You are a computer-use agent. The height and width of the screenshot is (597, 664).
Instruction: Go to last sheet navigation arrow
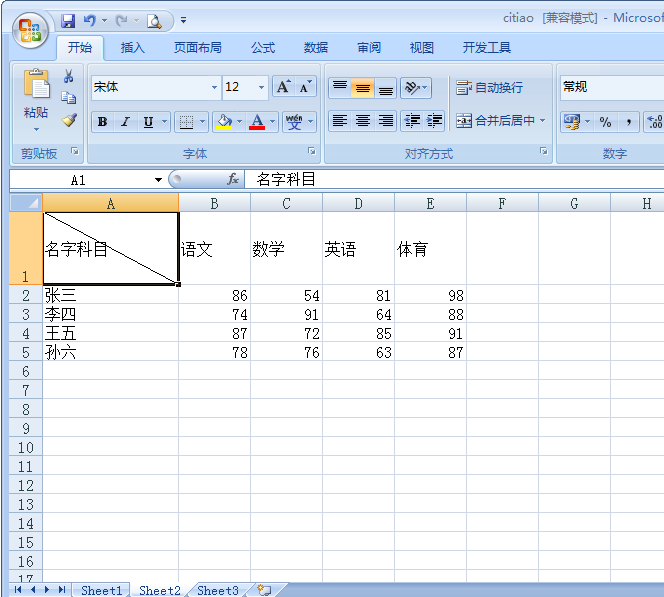[62, 589]
